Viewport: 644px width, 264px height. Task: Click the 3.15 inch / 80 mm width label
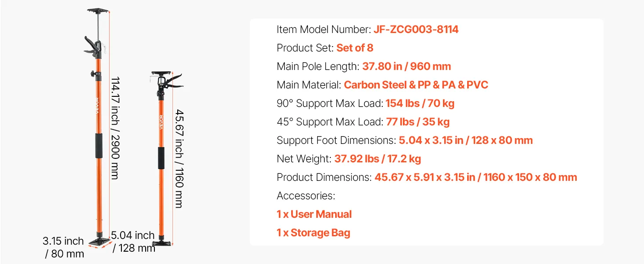click(x=63, y=247)
